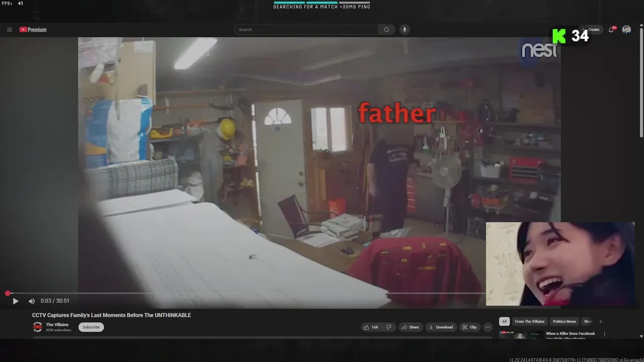Click the video title text
This screenshot has height=362, width=644.
[112, 315]
